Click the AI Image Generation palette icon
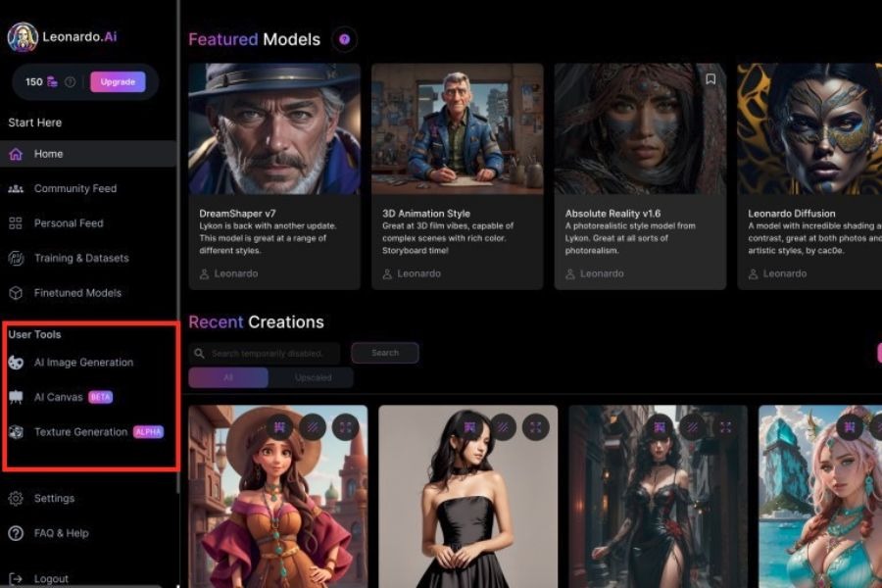This screenshot has height=588, width=882. pyautogui.click(x=16, y=363)
